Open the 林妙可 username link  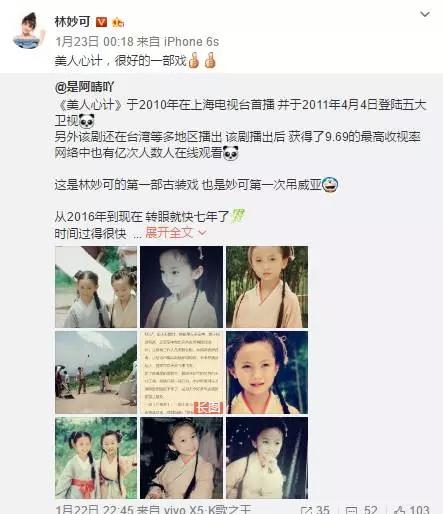tap(72, 22)
